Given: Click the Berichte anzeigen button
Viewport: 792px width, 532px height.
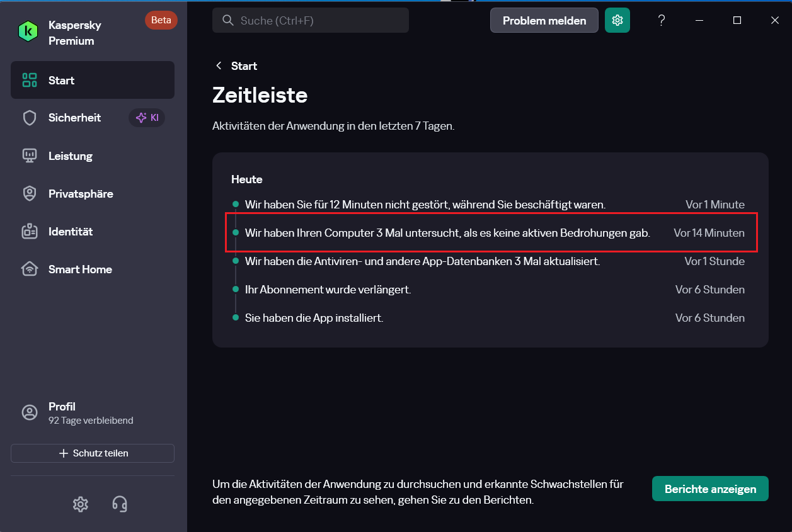Looking at the screenshot, I should 710,489.
